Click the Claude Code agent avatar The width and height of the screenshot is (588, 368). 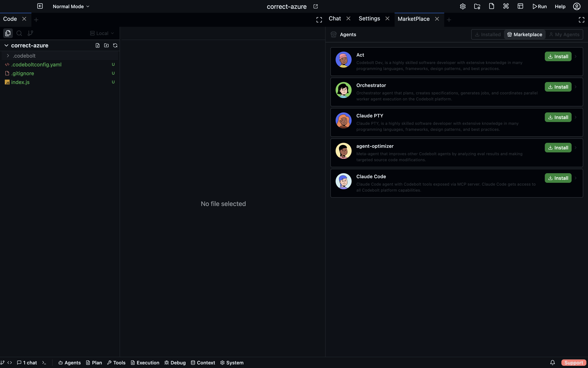pyautogui.click(x=343, y=181)
